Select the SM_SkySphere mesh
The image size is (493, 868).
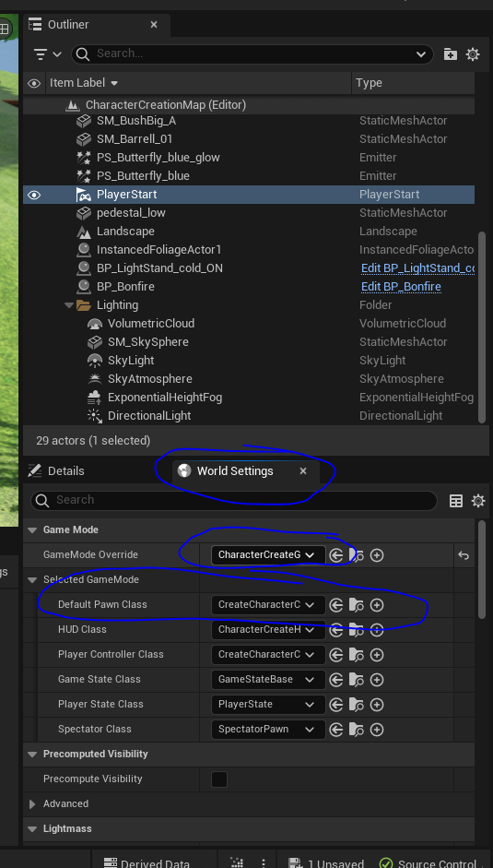(147, 342)
